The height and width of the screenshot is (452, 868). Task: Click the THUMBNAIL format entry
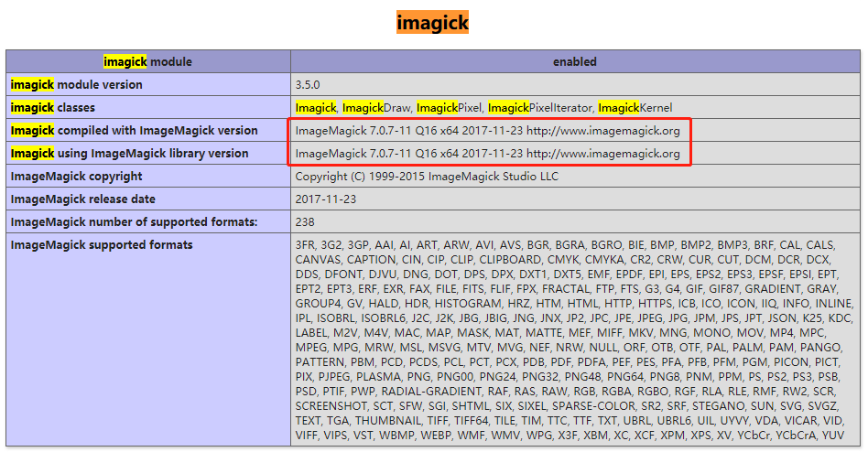coord(387,421)
